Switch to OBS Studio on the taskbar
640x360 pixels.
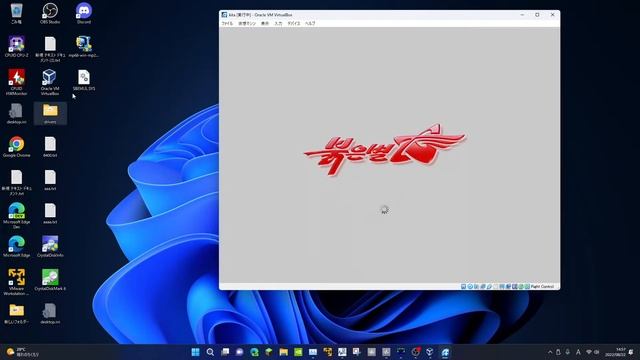416,352
